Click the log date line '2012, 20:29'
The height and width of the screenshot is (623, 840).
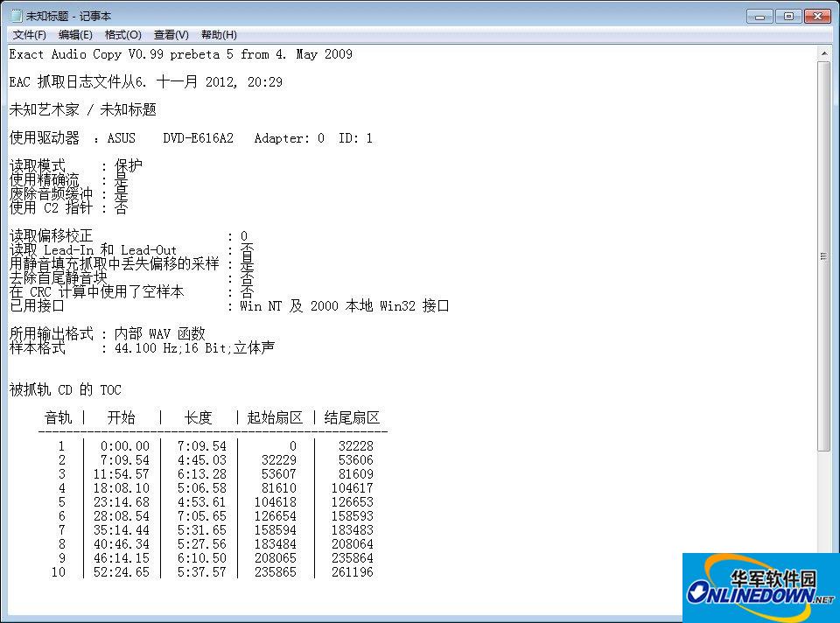(x=244, y=82)
